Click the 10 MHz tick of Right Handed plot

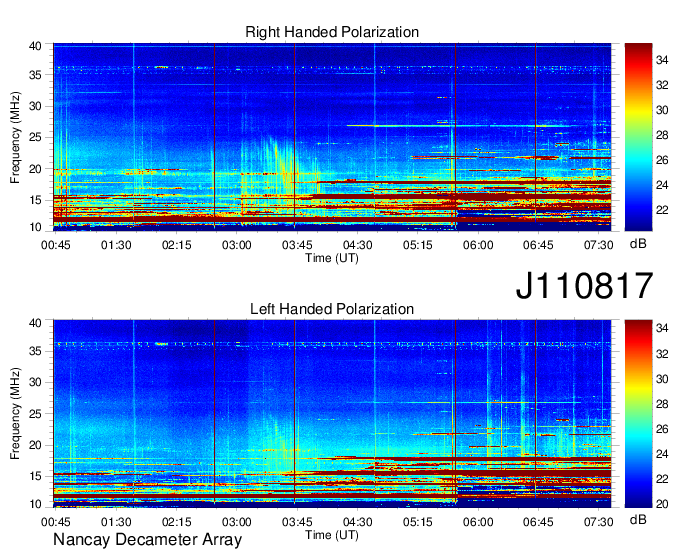tap(35, 227)
